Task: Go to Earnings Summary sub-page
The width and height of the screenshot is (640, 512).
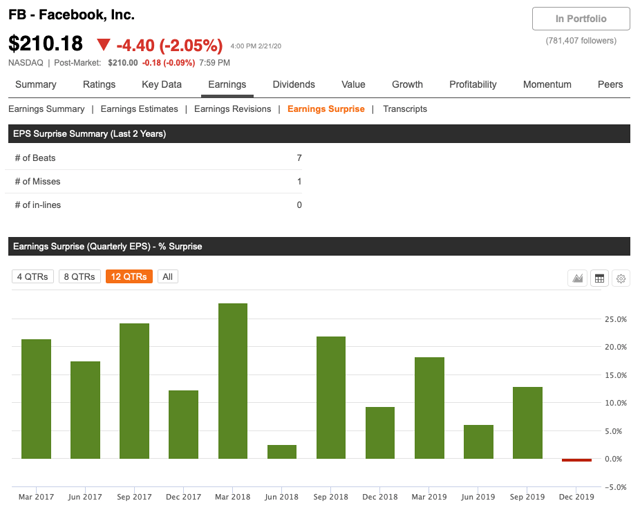Action: (47, 109)
